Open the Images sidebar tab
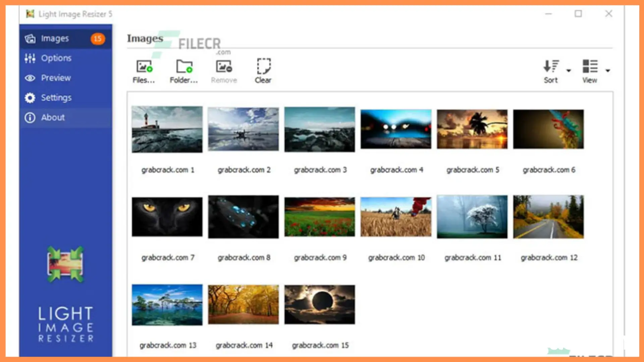 click(x=66, y=39)
